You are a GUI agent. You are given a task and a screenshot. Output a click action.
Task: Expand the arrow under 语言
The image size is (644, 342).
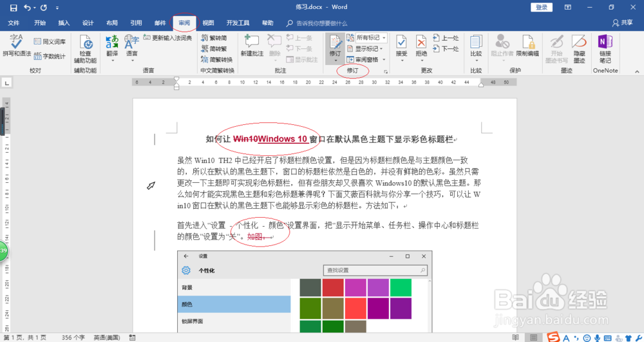click(x=132, y=61)
